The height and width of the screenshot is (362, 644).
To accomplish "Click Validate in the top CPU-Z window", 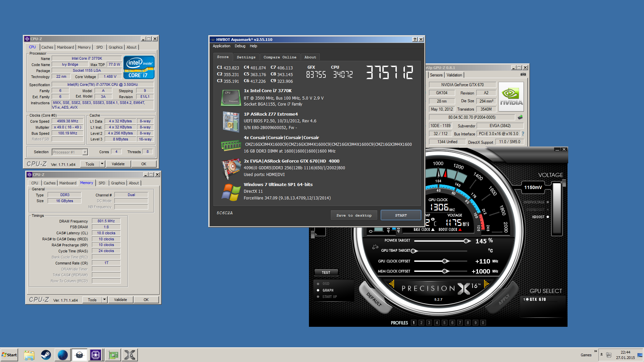I will (x=118, y=164).
